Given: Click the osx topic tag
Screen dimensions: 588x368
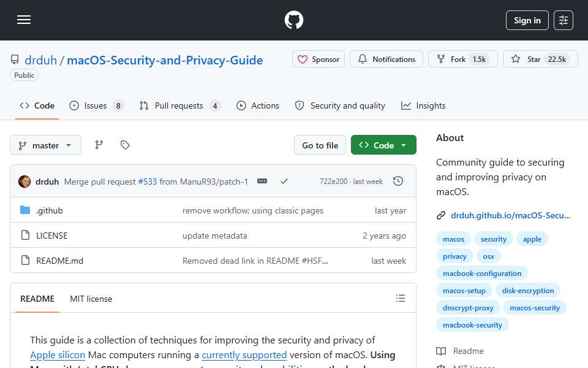Looking at the screenshot, I should [488, 256].
